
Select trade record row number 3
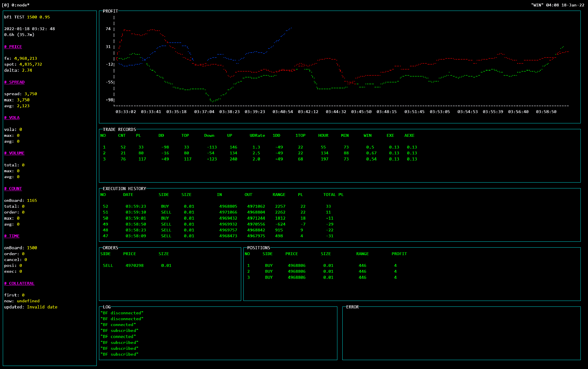click(x=104, y=159)
